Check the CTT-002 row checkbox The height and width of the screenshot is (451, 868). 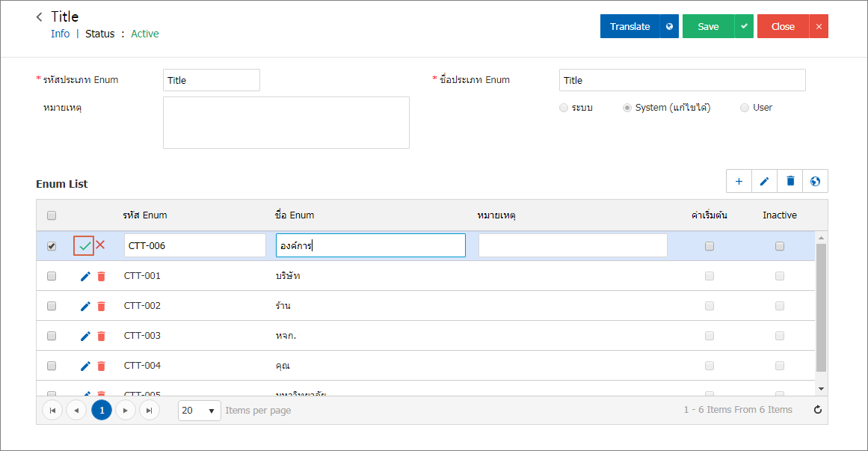click(52, 306)
